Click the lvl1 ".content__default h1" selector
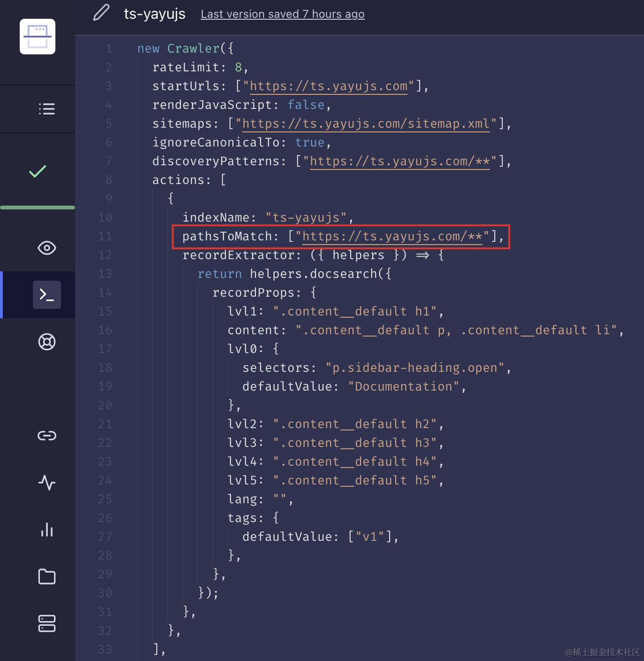 [x=355, y=311]
